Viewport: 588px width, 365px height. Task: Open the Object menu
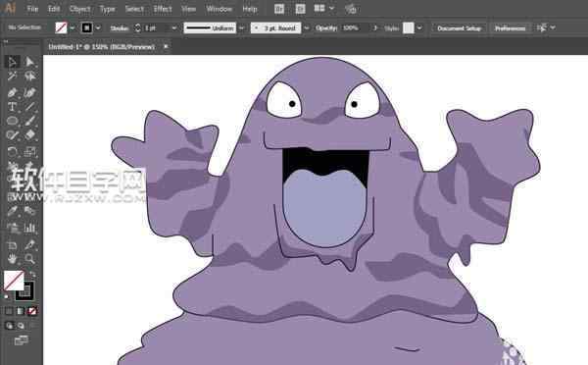point(80,9)
